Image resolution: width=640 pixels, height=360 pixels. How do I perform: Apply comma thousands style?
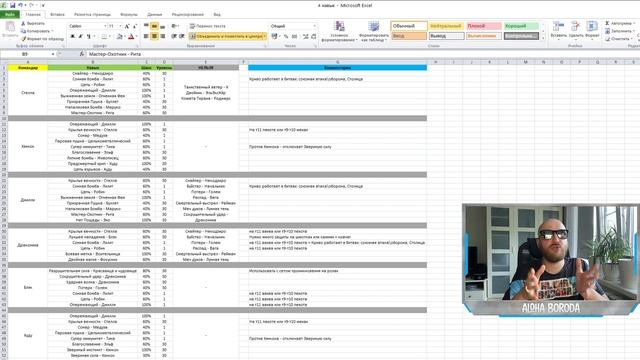coord(294,36)
